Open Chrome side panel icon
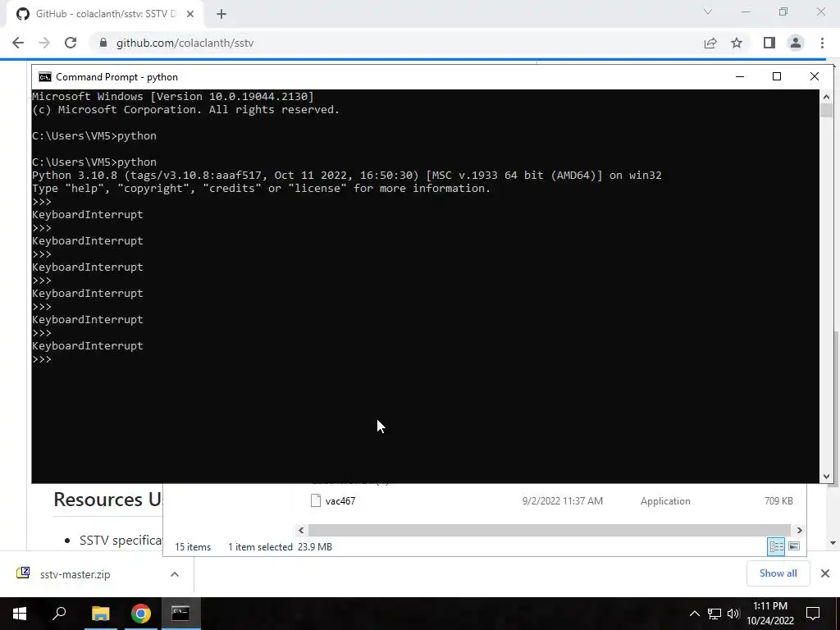840x630 pixels. (x=769, y=43)
